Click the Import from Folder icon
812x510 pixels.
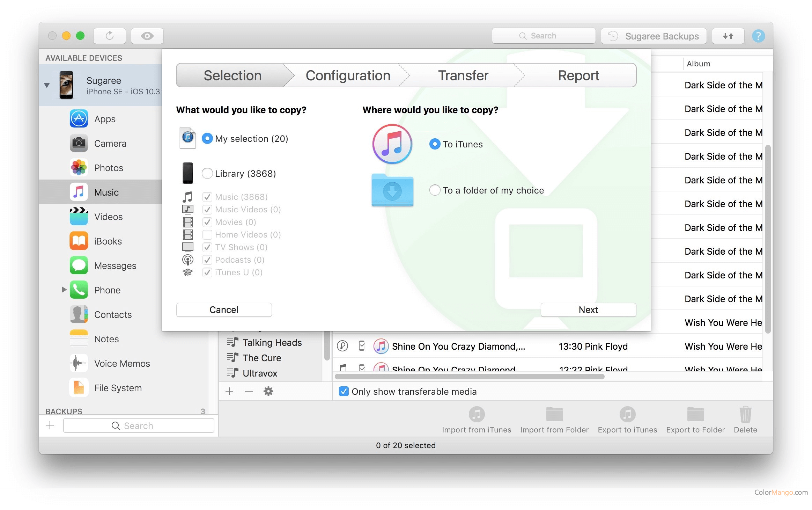tap(554, 415)
